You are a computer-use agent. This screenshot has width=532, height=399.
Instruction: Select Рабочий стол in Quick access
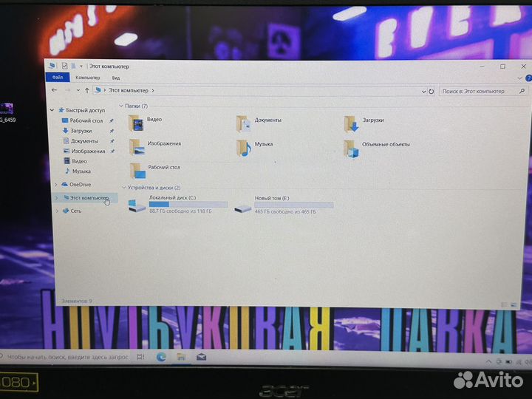(86, 120)
